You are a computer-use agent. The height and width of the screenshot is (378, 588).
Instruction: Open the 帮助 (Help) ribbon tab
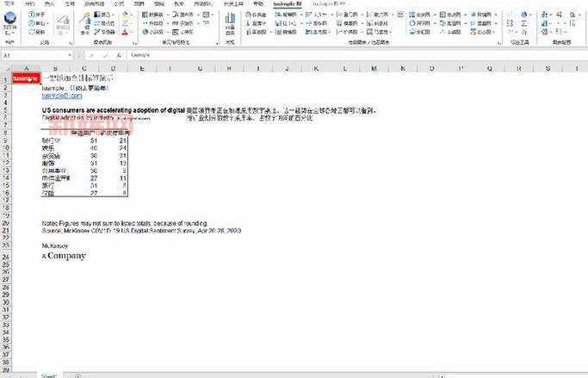(x=258, y=3)
